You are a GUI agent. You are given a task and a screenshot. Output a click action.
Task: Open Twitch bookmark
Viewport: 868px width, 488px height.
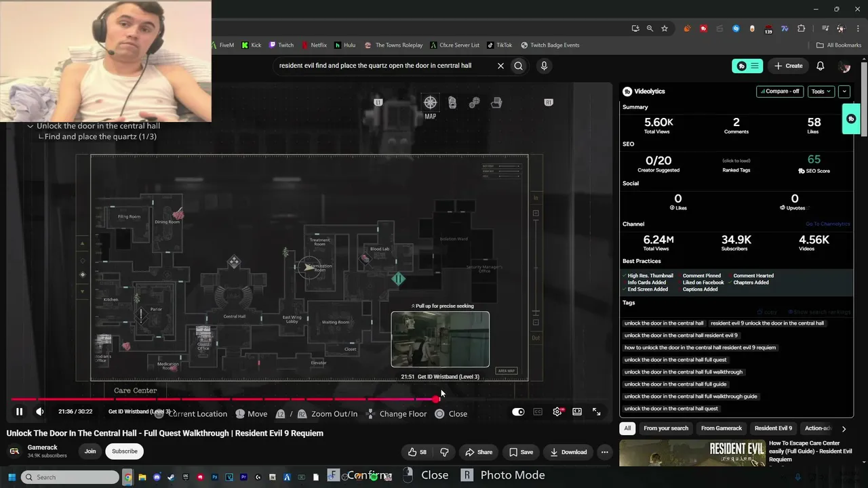(281, 45)
